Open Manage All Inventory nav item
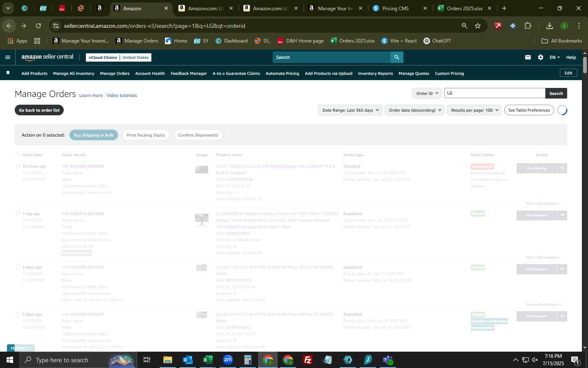Image resolution: width=588 pixels, height=368 pixels. 73,74
